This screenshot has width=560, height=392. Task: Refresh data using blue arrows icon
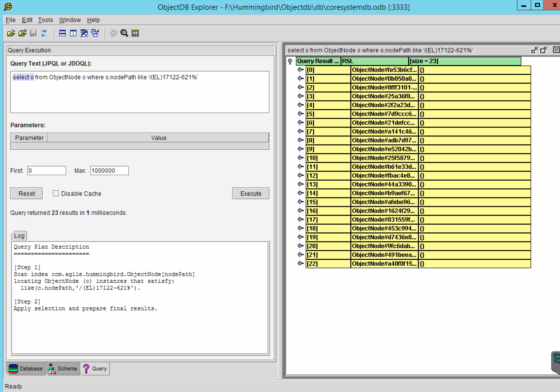[x=44, y=33]
